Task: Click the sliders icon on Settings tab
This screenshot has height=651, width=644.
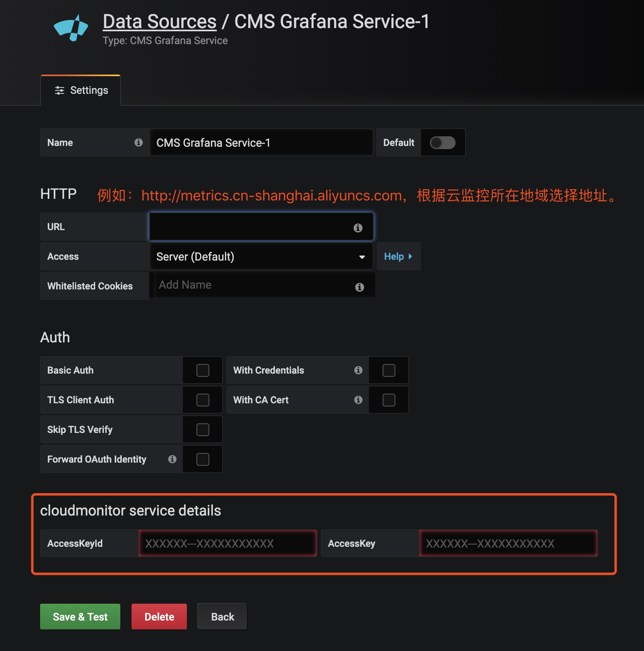Action: pos(59,91)
